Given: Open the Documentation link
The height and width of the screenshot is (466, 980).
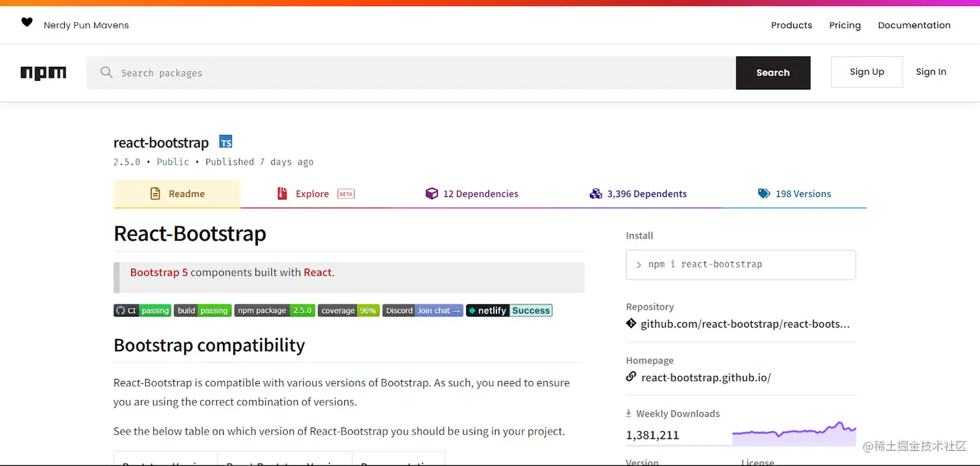Looking at the screenshot, I should 914,25.
